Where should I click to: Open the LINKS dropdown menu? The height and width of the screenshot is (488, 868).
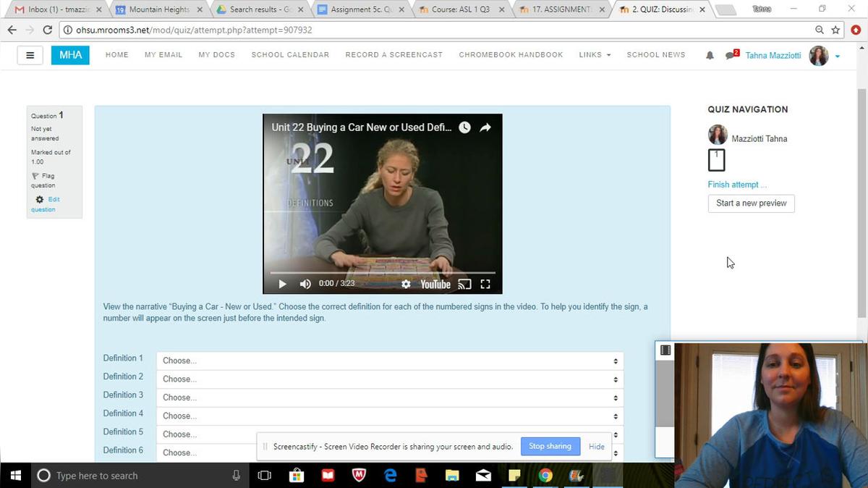click(594, 55)
